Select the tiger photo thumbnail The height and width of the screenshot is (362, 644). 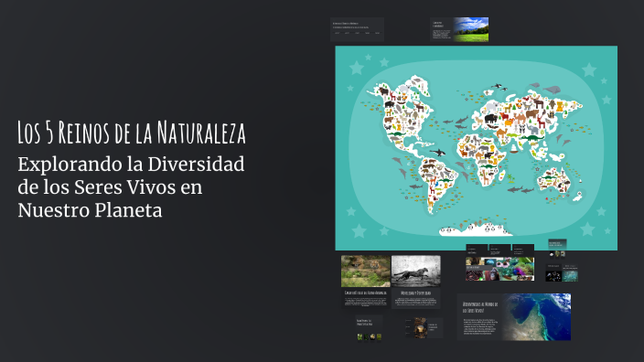(366, 271)
